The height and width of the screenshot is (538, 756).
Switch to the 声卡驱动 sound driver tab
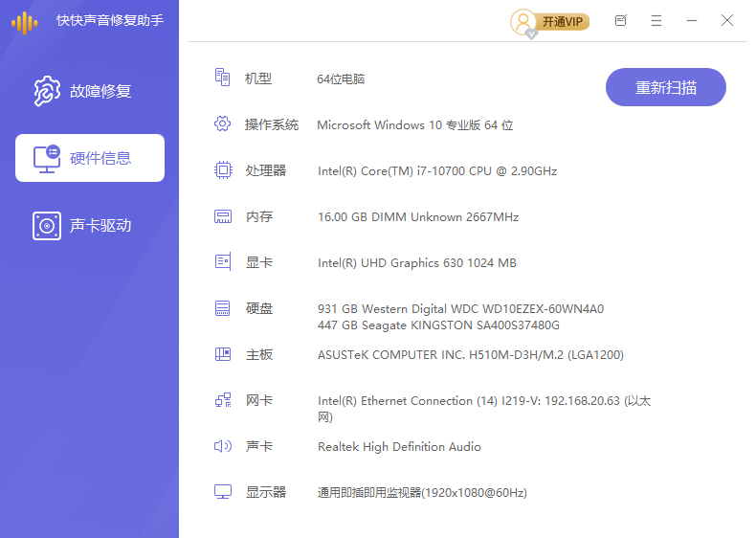click(89, 226)
